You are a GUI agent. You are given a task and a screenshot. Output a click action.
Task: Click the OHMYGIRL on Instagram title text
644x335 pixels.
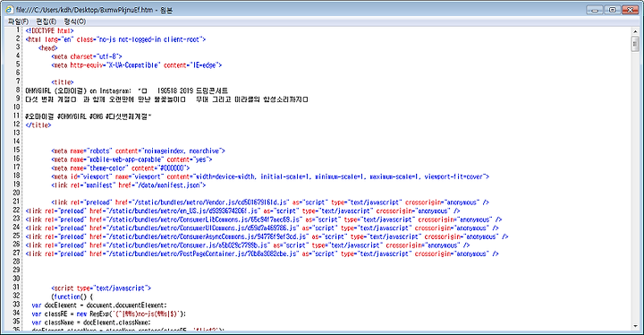point(126,91)
